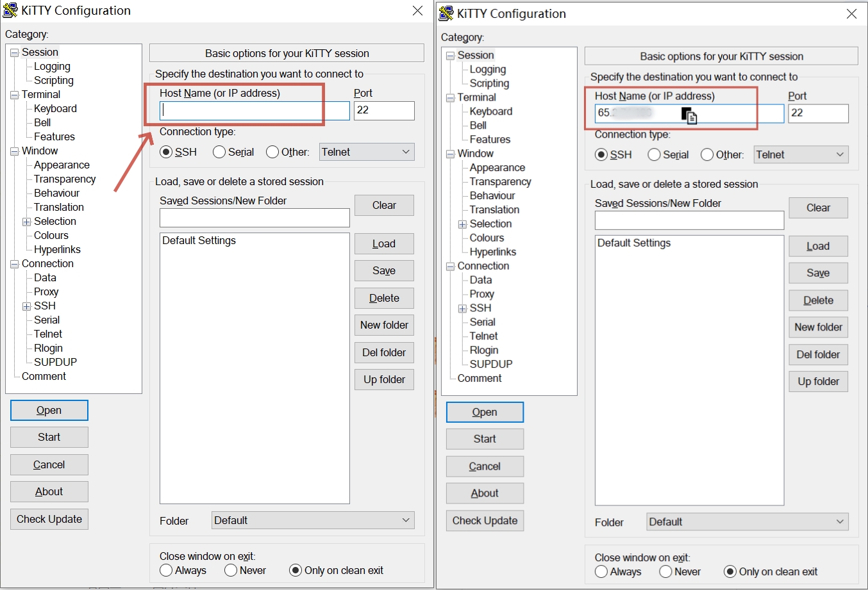Choose Serial connection type in left window
Image resolution: width=868 pixels, height=590 pixels.
pyautogui.click(x=219, y=152)
